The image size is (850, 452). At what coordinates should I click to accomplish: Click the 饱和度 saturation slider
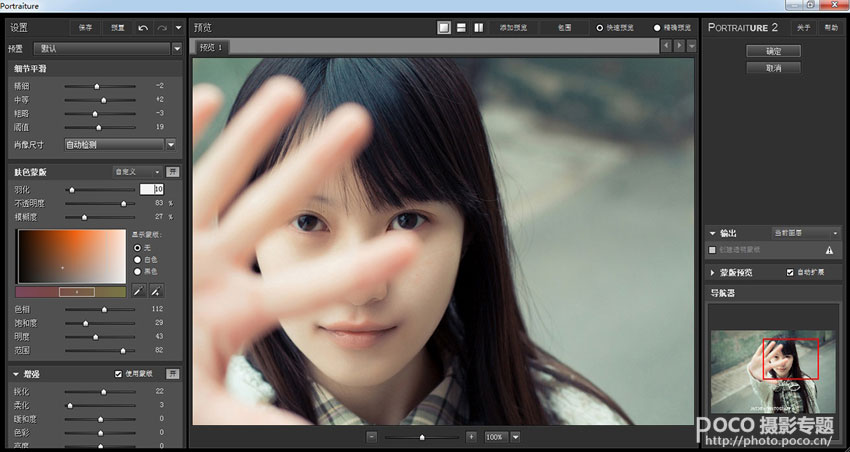coord(100,324)
